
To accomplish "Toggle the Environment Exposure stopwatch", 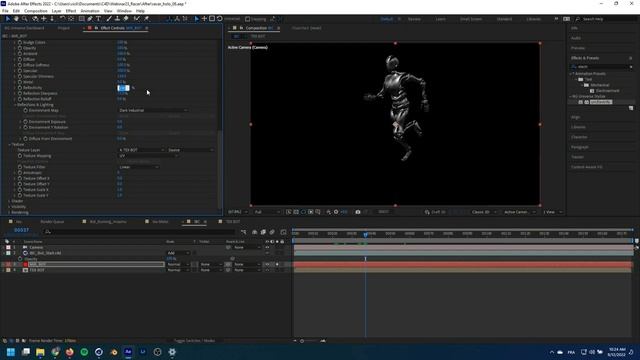I will (x=25, y=122).
